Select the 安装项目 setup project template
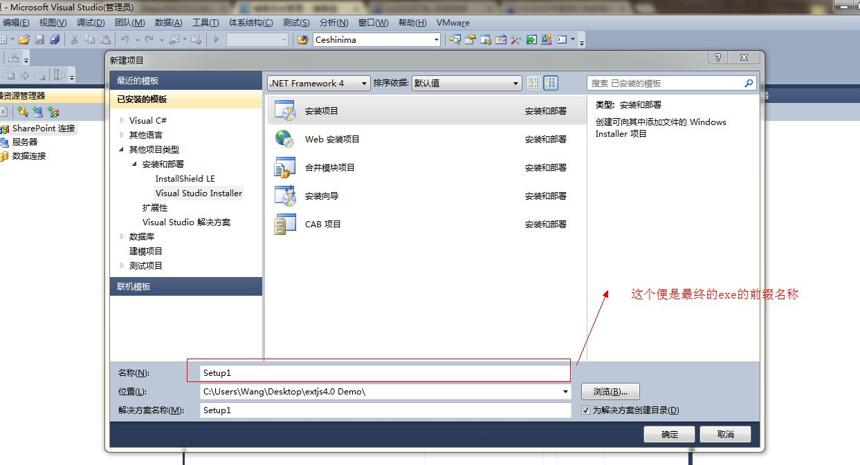Image resolution: width=860 pixels, height=465 pixels. click(x=425, y=111)
